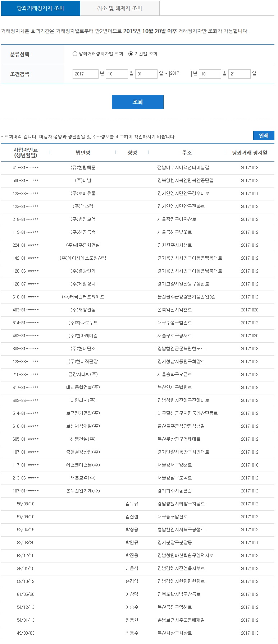The height and width of the screenshot is (644, 278).
Task: Click the start month input field
Action: click(117, 74)
